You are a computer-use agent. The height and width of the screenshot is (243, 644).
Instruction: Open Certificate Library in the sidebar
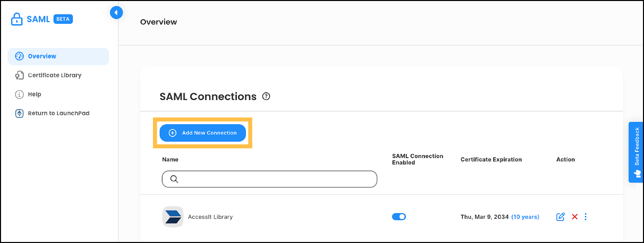(x=55, y=75)
